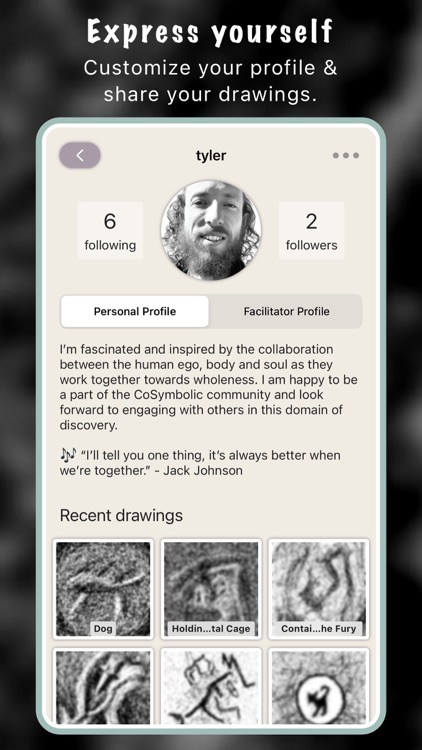Tap the Express yourself headline
Image resolution: width=422 pixels, height=750 pixels.
(211, 33)
